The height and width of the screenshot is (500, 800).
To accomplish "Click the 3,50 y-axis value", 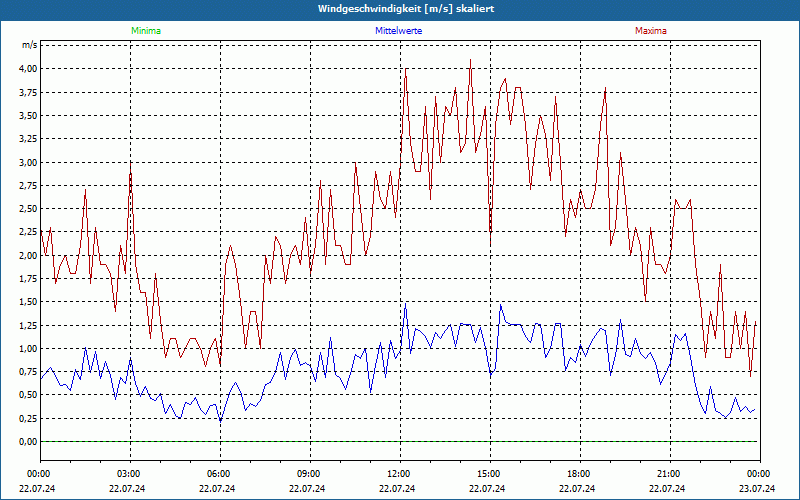I will coord(28,116).
